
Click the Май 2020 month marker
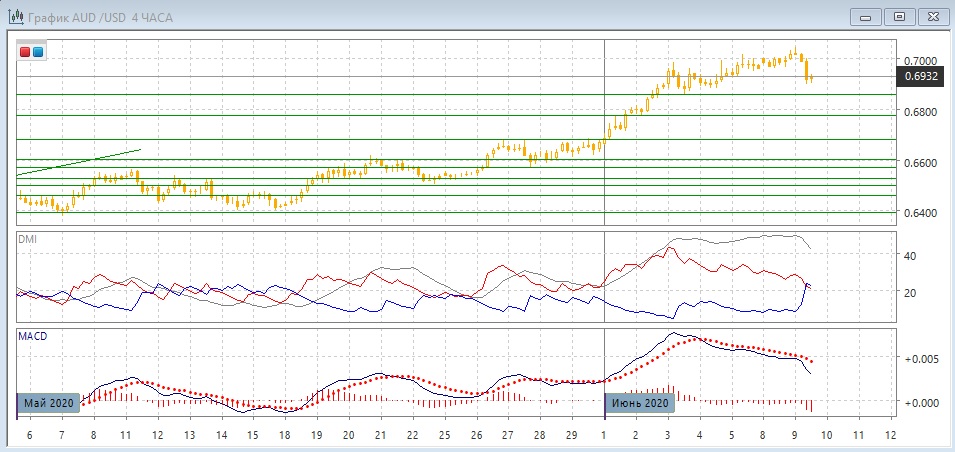click(x=47, y=402)
